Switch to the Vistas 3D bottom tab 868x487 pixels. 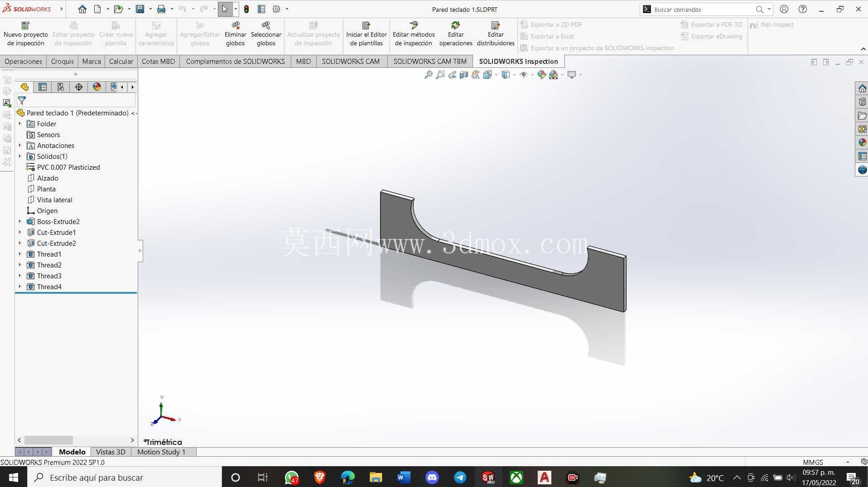point(111,452)
